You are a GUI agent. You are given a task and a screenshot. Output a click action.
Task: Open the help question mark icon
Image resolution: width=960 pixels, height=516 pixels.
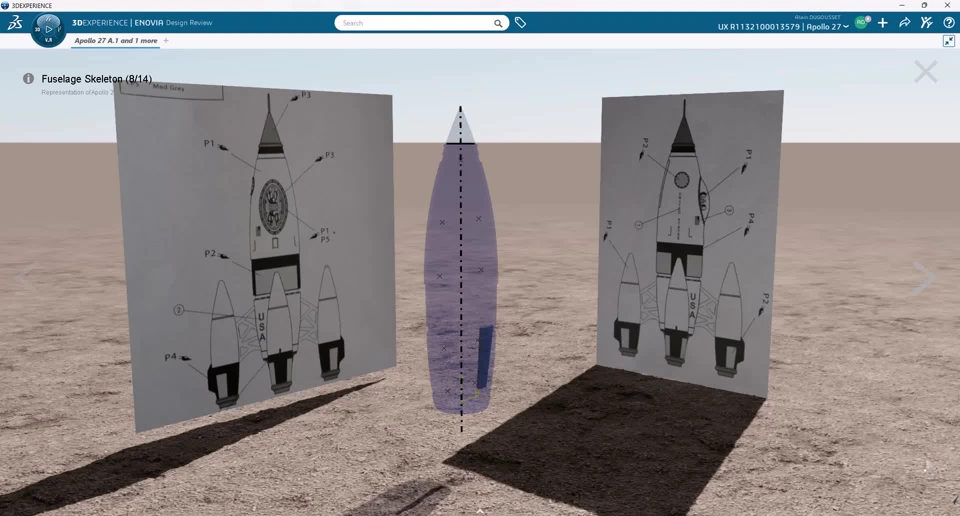pyautogui.click(x=949, y=23)
